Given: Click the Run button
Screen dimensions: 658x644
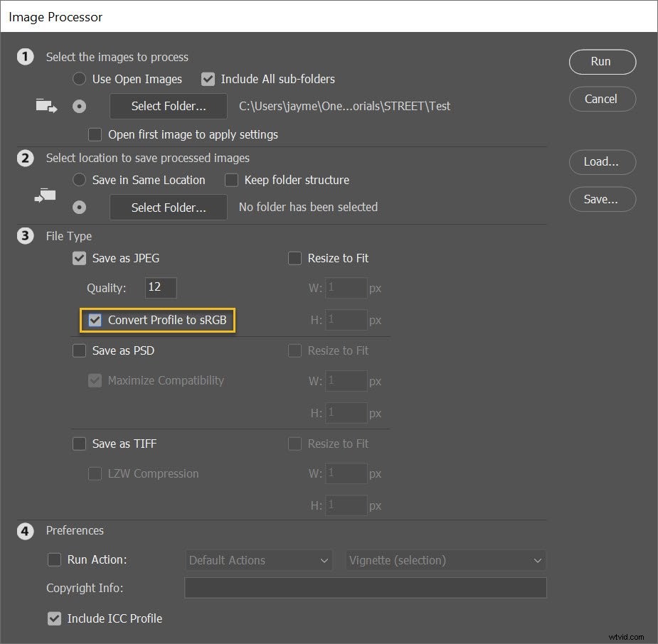Looking at the screenshot, I should [602, 62].
